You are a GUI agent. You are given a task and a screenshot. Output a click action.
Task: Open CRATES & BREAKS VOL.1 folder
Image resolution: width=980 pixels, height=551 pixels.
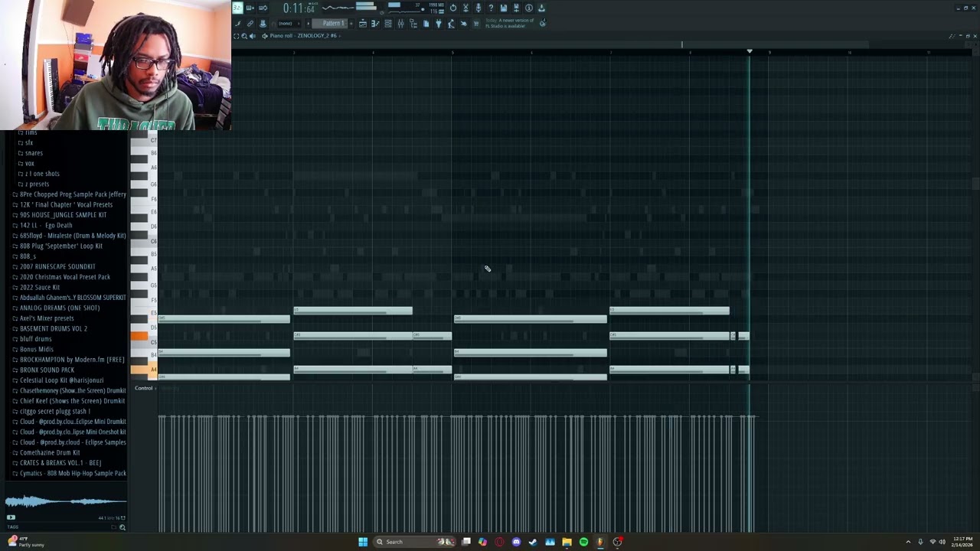click(60, 463)
